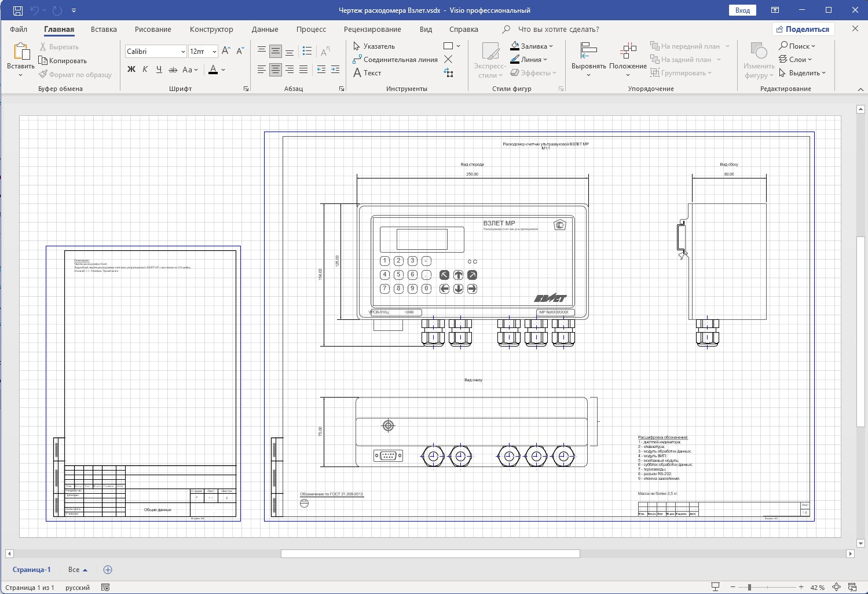Toggle italic (К) formatting

tap(145, 70)
